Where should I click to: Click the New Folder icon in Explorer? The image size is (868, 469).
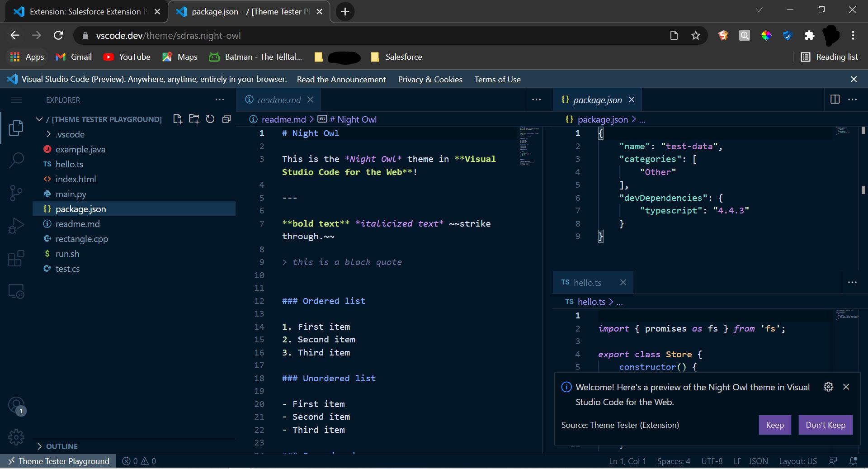[x=194, y=119]
